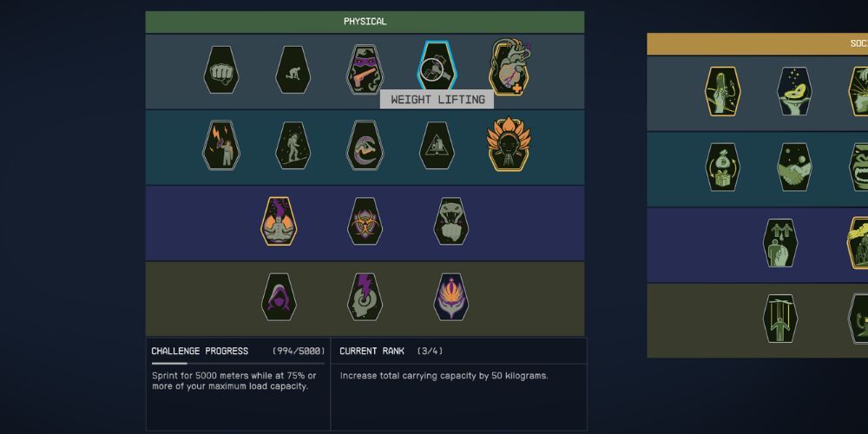Screen dimensions: 868x434
Task: Open the orange flower Pain Tolerance skill
Action: pyautogui.click(x=508, y=144)
